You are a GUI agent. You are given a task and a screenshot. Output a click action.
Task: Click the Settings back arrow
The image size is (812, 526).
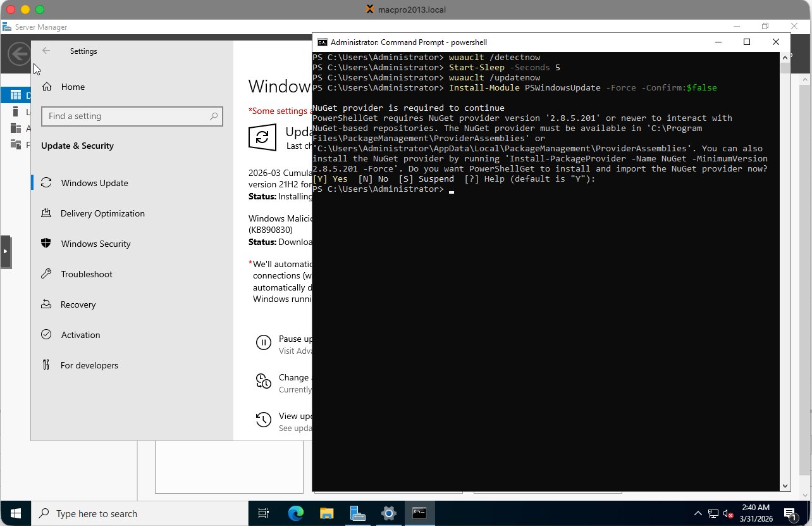pyautogui.click(x=46, y=51)
